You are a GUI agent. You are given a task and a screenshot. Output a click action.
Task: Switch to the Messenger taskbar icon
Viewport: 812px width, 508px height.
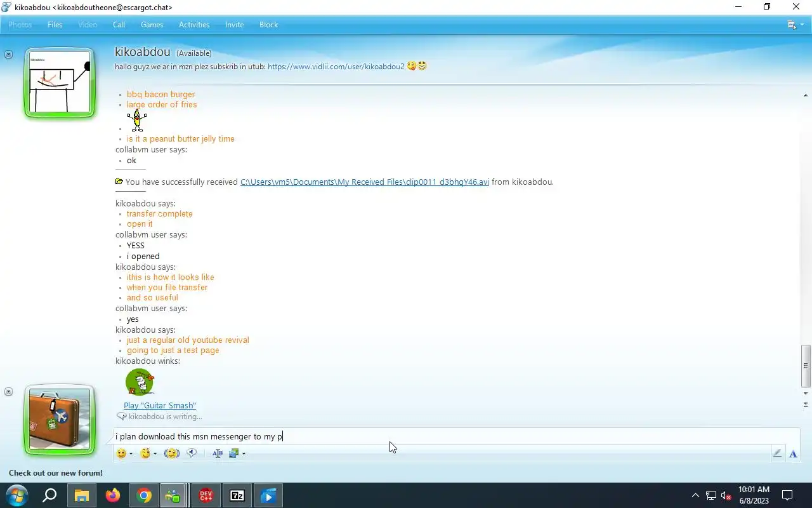click(173, 495)
